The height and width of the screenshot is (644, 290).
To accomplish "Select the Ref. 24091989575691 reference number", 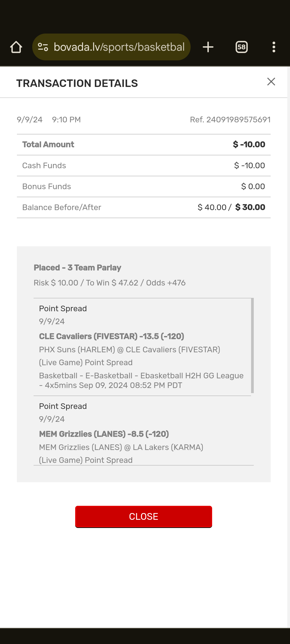I will (x=230, y=120).
